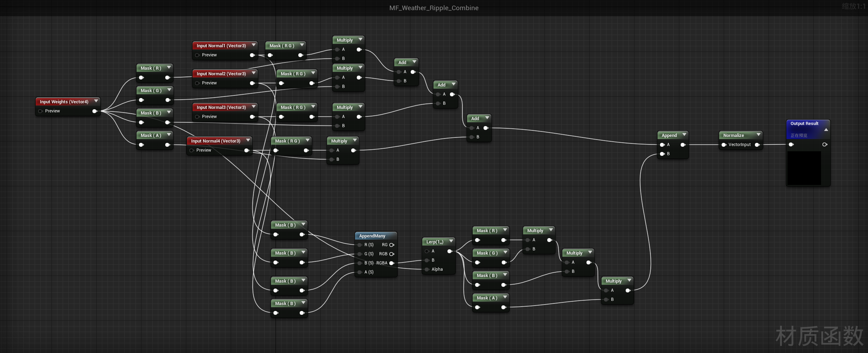Click the Append node's B input pin
This screenshot has height=353, width=868.
[x=662, y=154]
